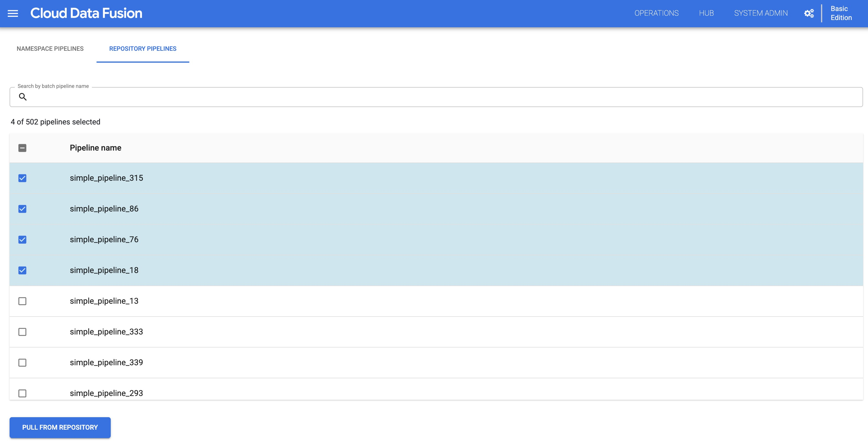
Task: Click the OPERATIONS navigation link
Action: click(656, 13)
